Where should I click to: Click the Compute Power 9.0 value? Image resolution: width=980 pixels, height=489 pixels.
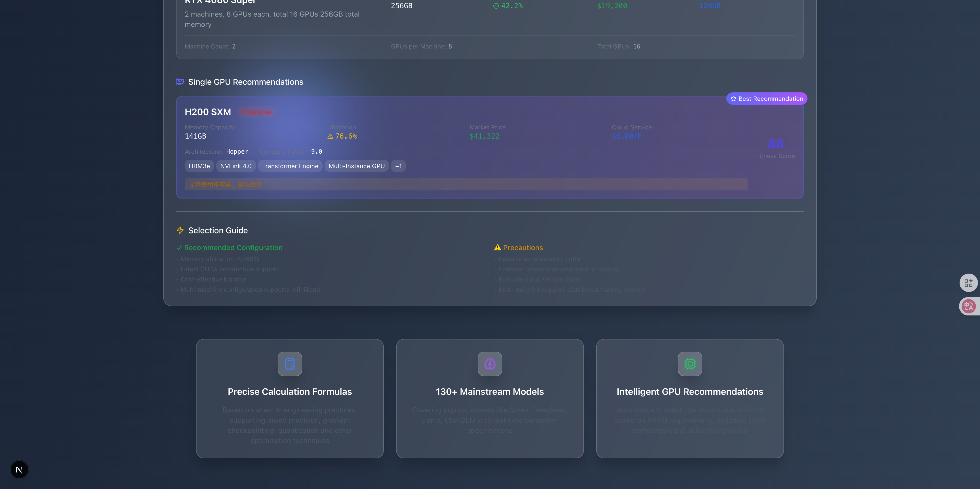tap(316, 151)
